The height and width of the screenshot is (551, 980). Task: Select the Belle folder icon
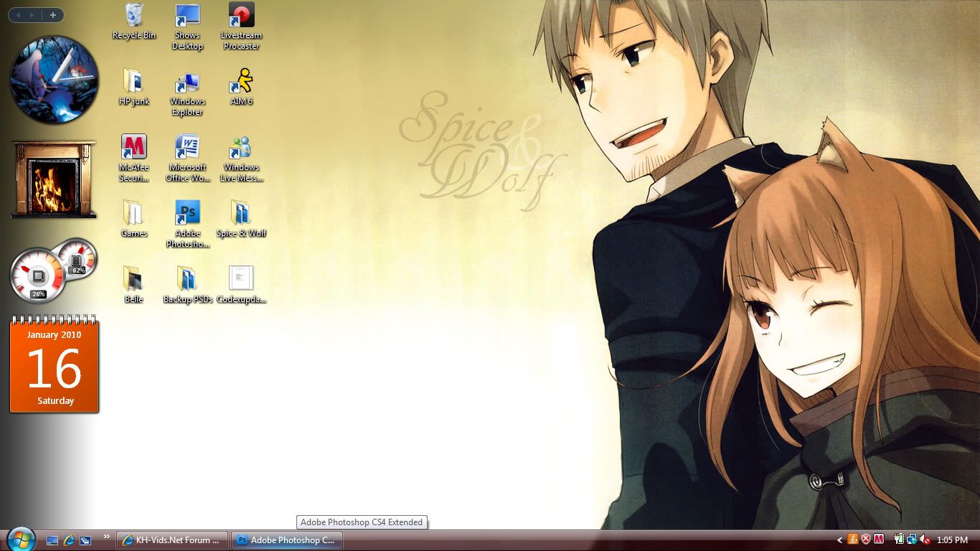click(x=134, y=285)
